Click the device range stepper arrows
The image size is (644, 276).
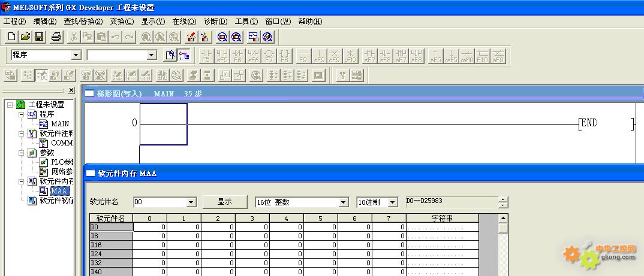[x=502, y=202]
